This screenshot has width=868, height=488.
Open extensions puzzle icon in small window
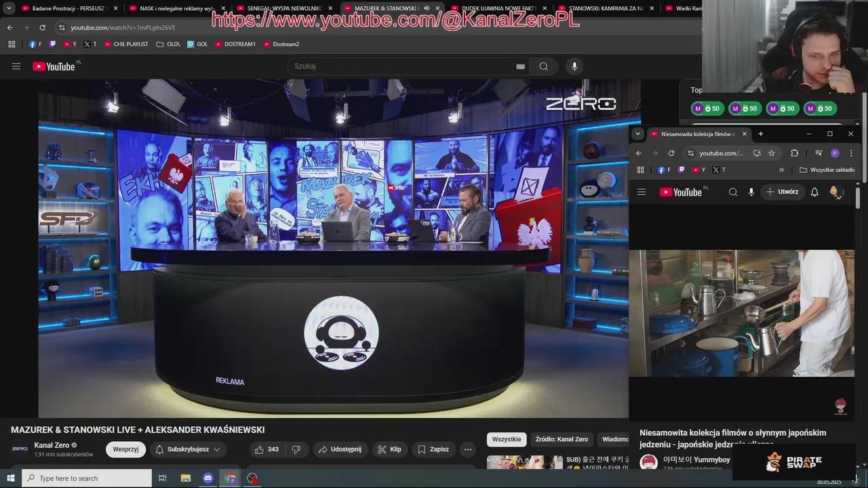[795, 153]
